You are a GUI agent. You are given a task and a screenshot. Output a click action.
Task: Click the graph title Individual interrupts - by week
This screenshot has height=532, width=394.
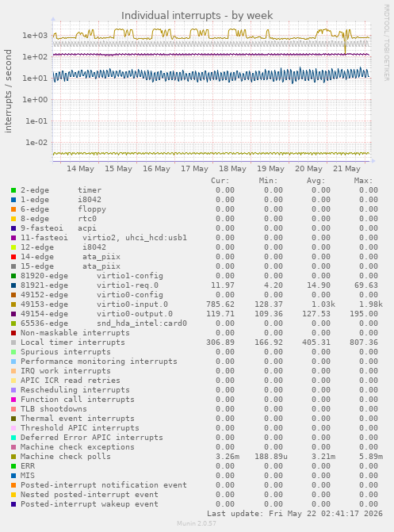point(197,16)
